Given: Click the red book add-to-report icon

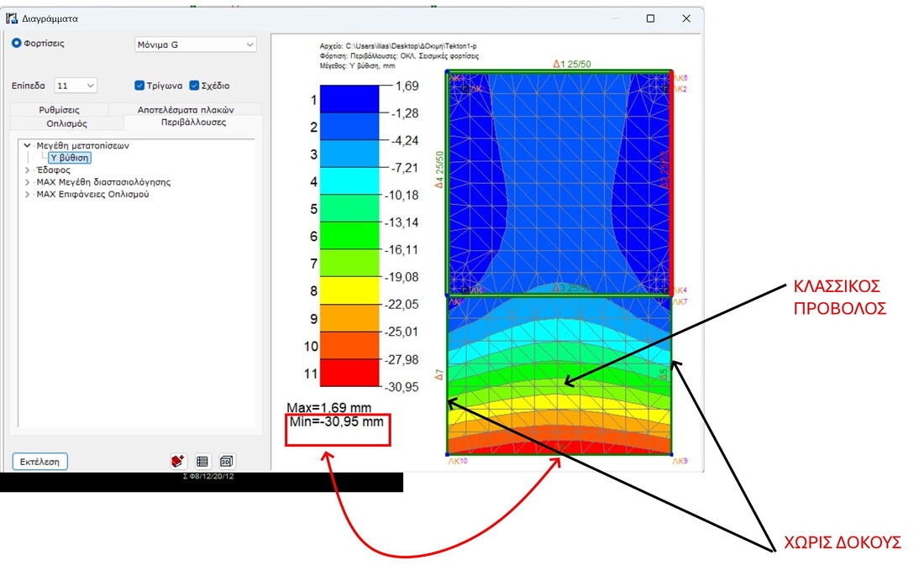Looking at the screenshot, I should 177,461.
